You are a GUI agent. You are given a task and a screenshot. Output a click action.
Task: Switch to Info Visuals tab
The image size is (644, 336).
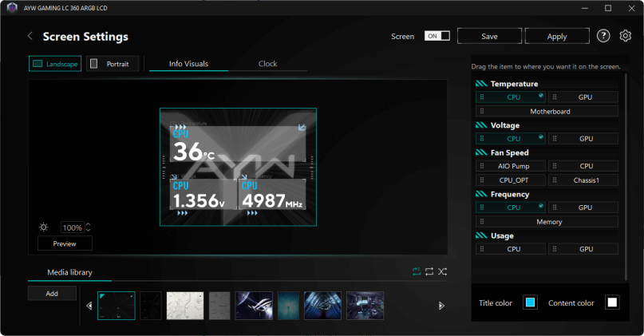point(188,64)
